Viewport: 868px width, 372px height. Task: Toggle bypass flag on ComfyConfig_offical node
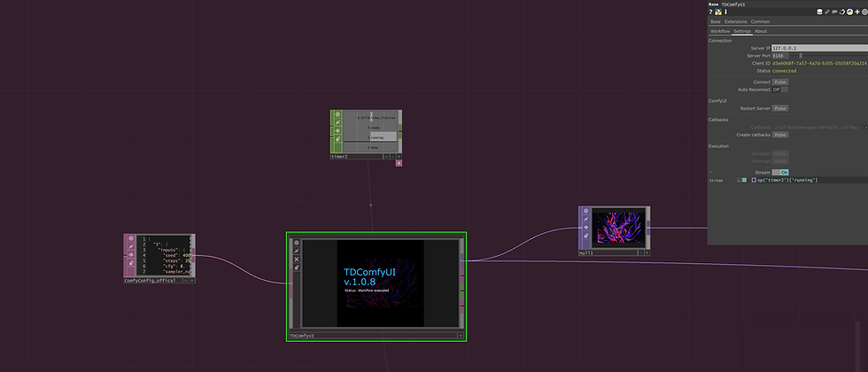[x=131, y=255]
